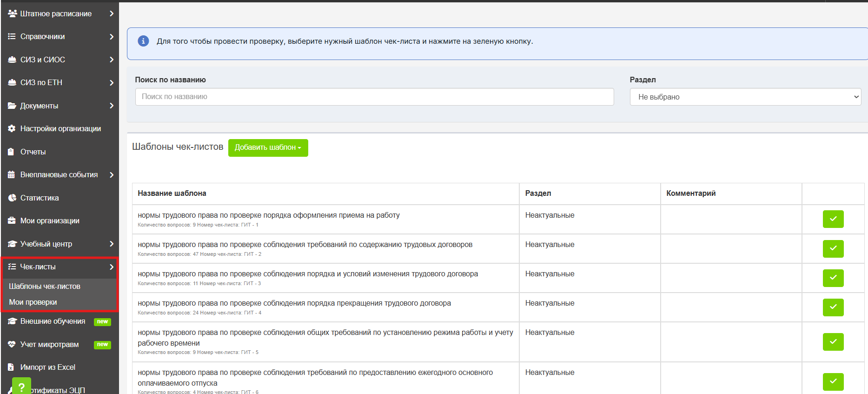Click the green question mark help icon
868x394 pixels.
[21, 386]
